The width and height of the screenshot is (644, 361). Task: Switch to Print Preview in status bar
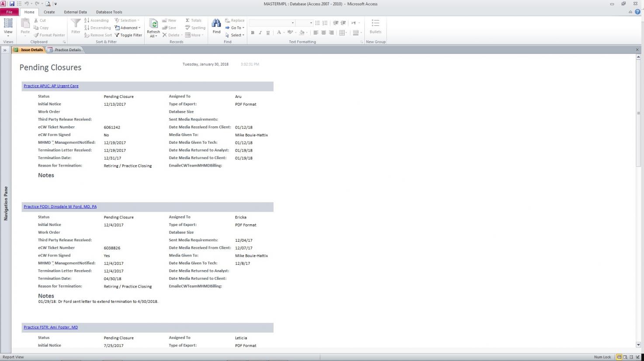pyautogui.click(x=625, y=357)
